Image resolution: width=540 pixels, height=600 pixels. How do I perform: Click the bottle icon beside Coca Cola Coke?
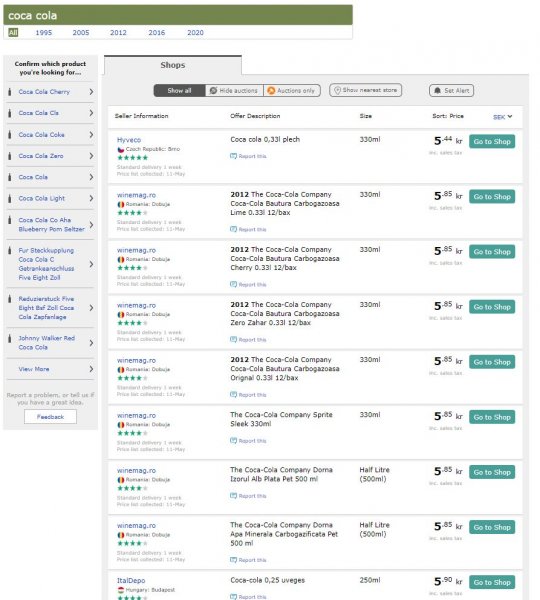(x=10, y=135)
